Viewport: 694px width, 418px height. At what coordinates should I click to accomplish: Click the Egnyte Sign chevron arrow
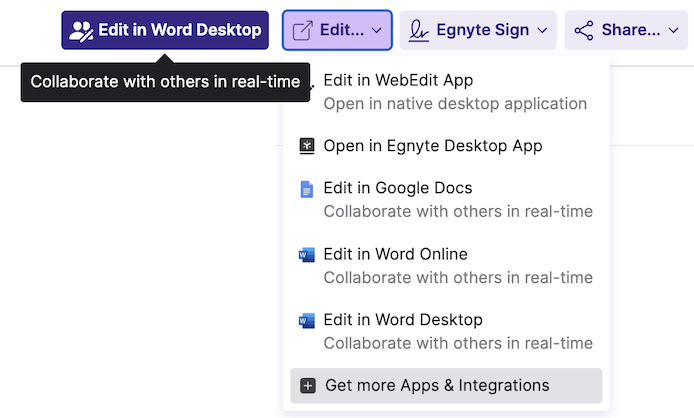(542, 31)
